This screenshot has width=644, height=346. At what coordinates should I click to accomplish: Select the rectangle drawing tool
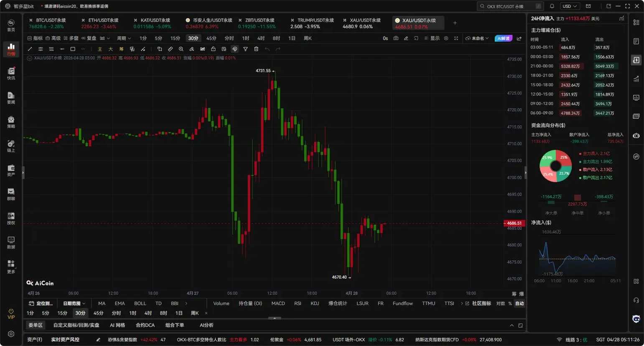pyautogui.click(x=73, y=49)
